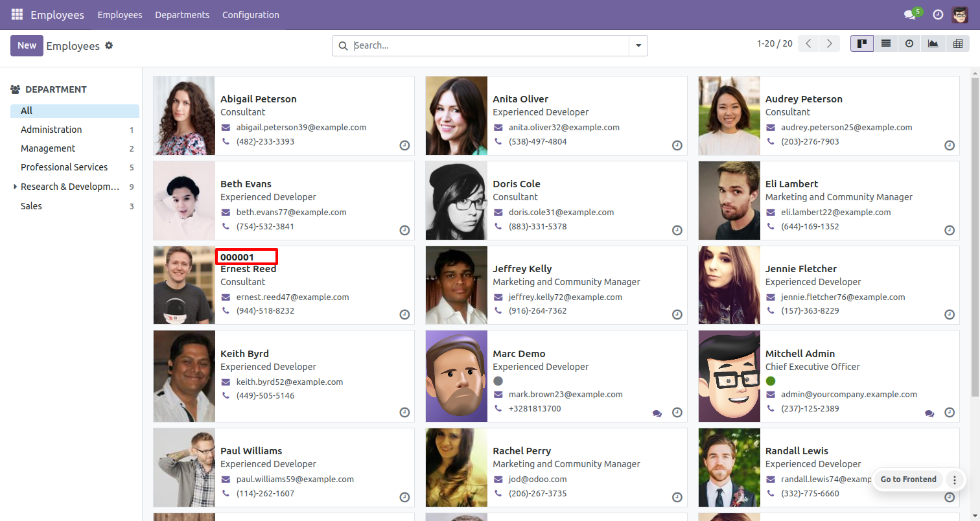Click the search magnifier icon
The height and width of the screenshot is (521, 980).
343,45
